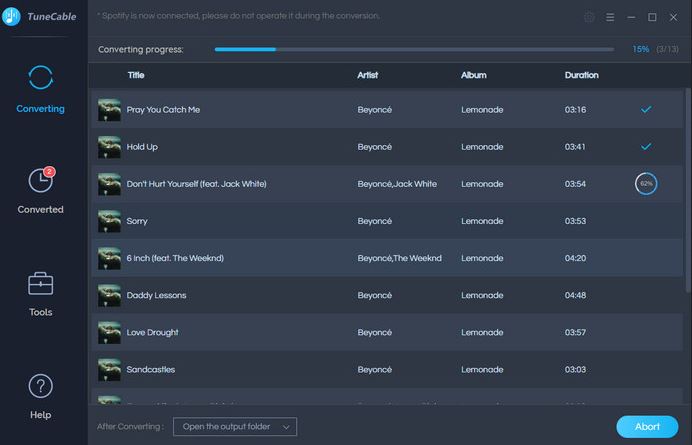Click duration 03:53
Screen dimensions: 692x445
[575, 221]
